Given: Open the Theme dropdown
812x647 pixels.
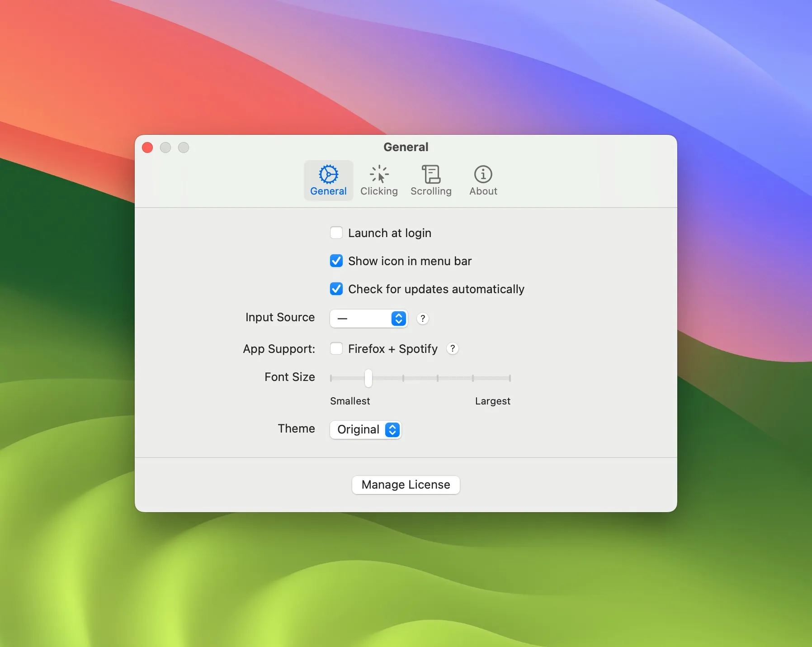Looking at the screenshot, I should pos(365,429).
